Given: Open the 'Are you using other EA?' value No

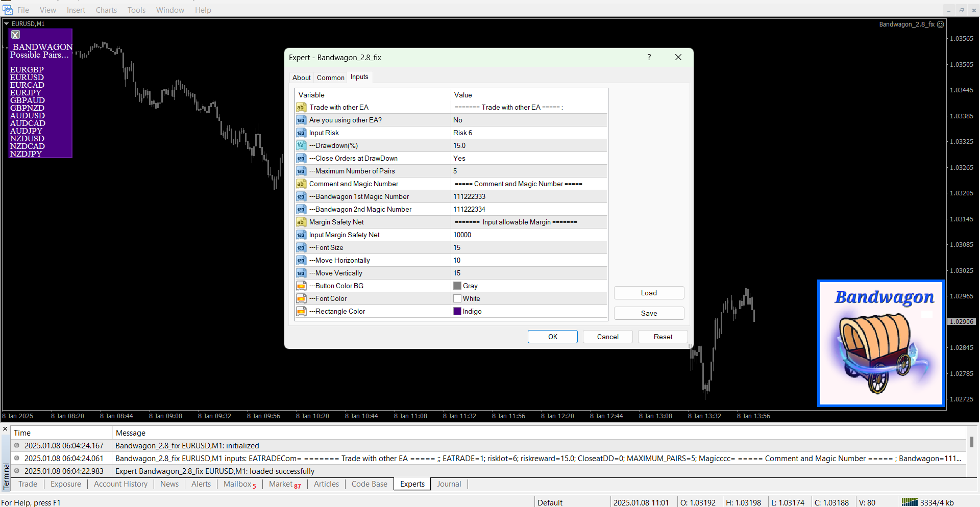Looking at the screenshot, I should pyautogui.click(x=458, y=120).
